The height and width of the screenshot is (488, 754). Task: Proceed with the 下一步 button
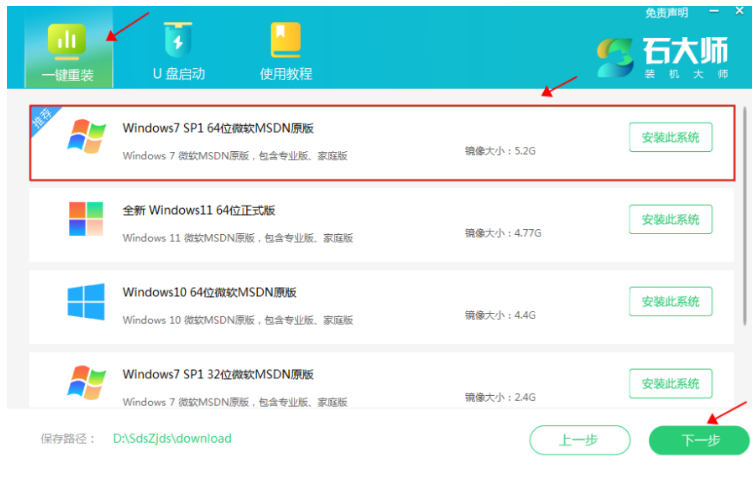(699, 440)
